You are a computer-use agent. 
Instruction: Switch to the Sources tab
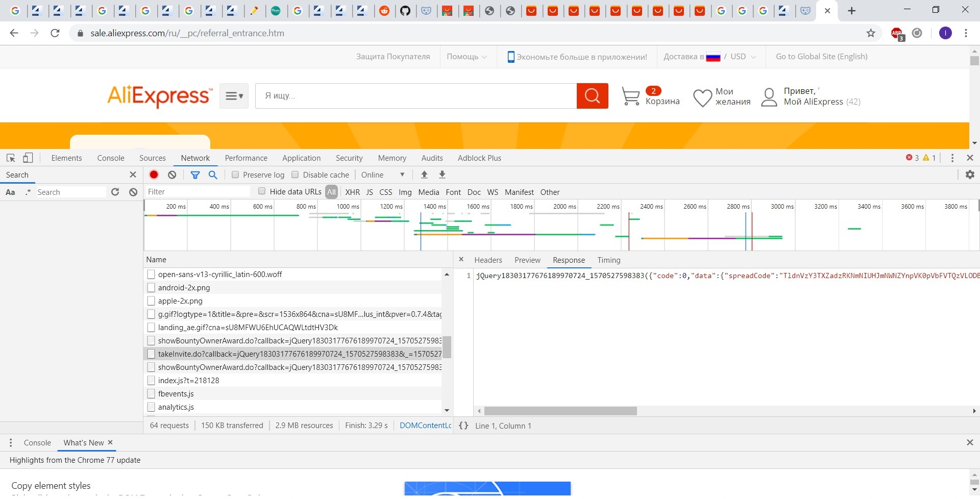click(x=152, y=158)
